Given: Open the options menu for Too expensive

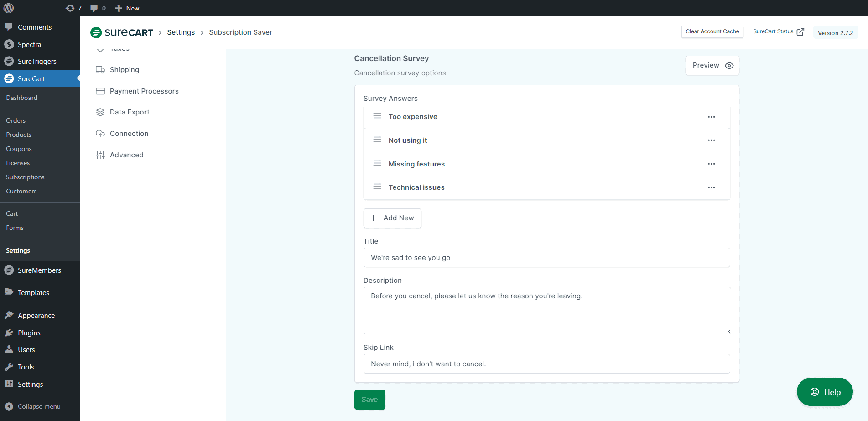Looking at the screenshot, I should pos(711,117).
